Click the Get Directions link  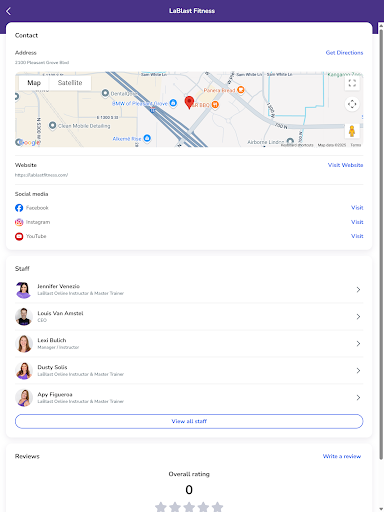coord(344,53)
